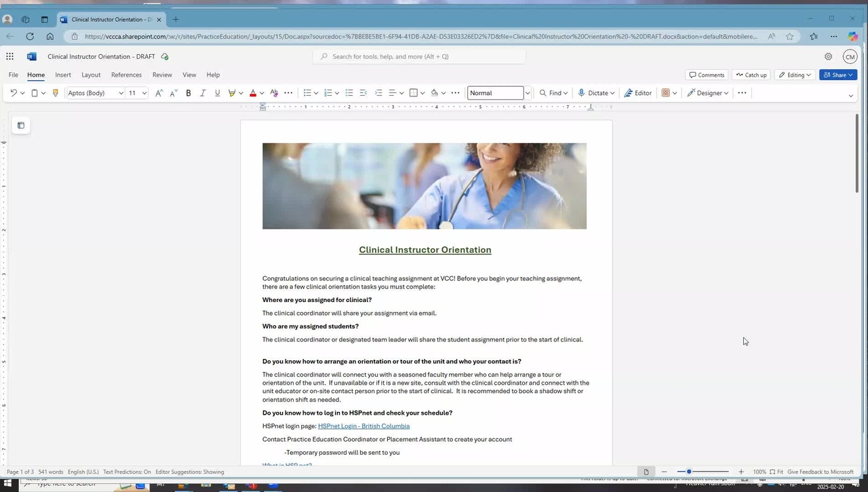Select the Format Painter tool
The height and width of the screenshot is (492, 868).
click(x=56, y=93)
